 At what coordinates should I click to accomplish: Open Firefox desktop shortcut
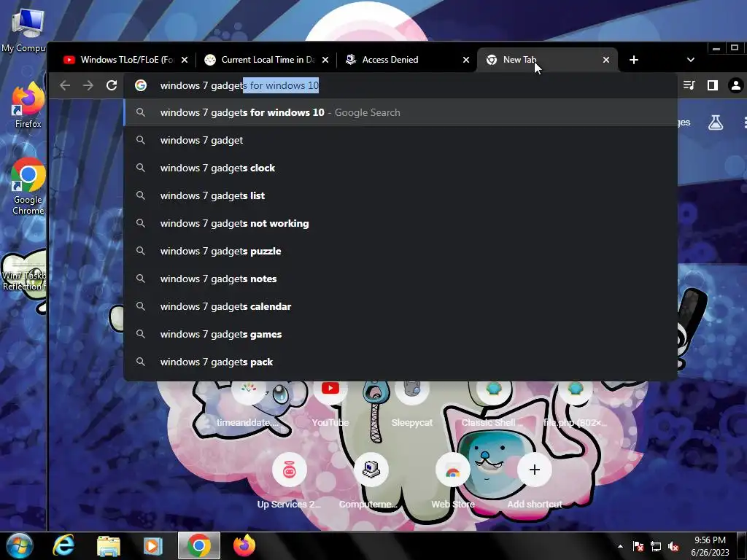[x=28, y=105]
